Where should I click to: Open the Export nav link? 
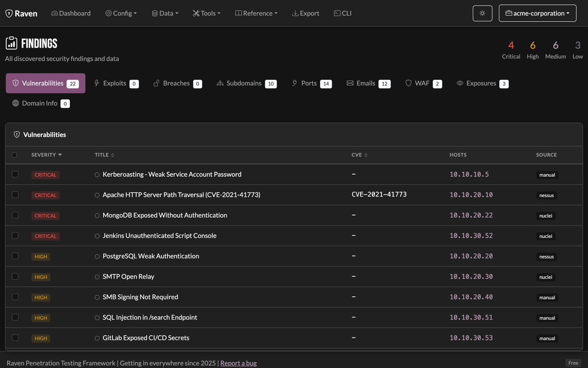coord(305,13)
